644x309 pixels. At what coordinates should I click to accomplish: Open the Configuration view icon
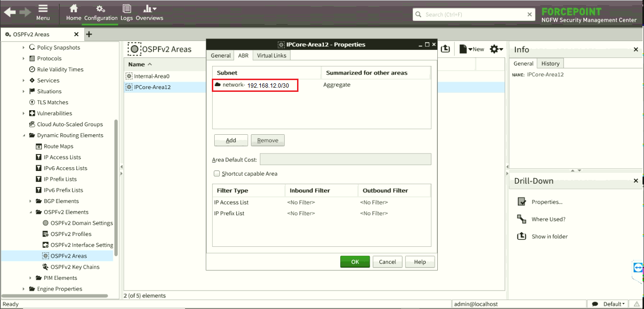click(101, 9)
